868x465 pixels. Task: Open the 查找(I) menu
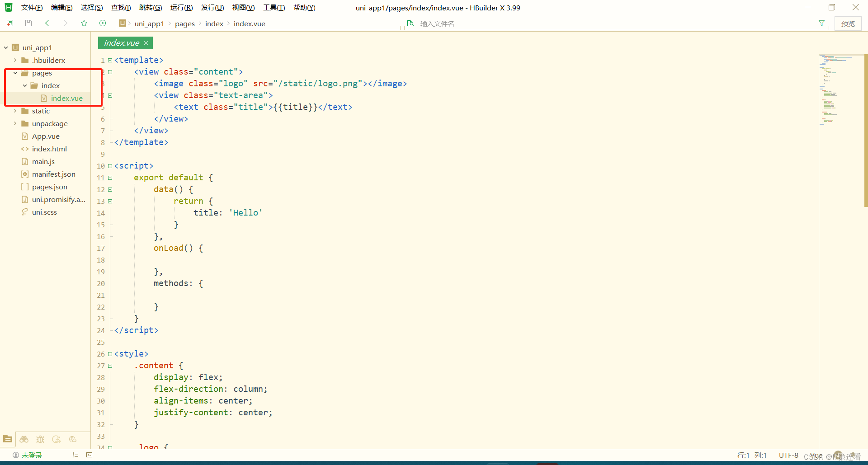121,8
